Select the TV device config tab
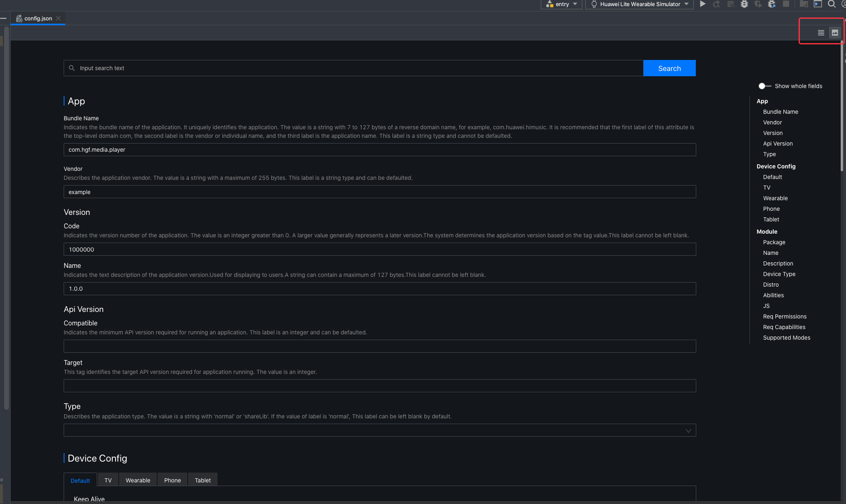The image size is (846, 504). click(x=108, y=480)
